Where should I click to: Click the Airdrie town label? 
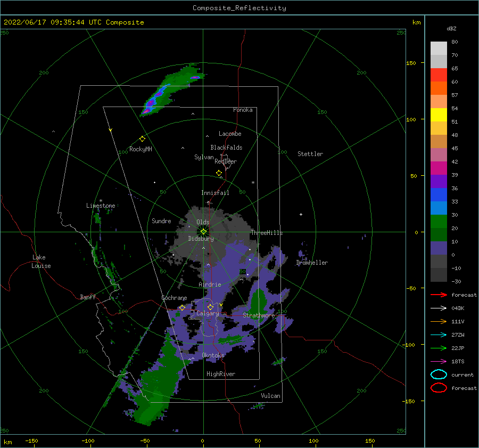210,284
